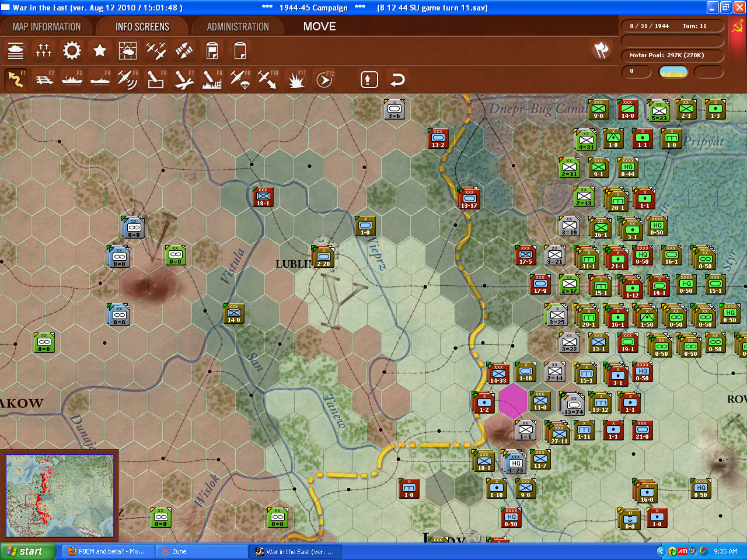
Task: Select the 13=74 gray unit stack
Action: pyautogui.click(x=573, y=404)
